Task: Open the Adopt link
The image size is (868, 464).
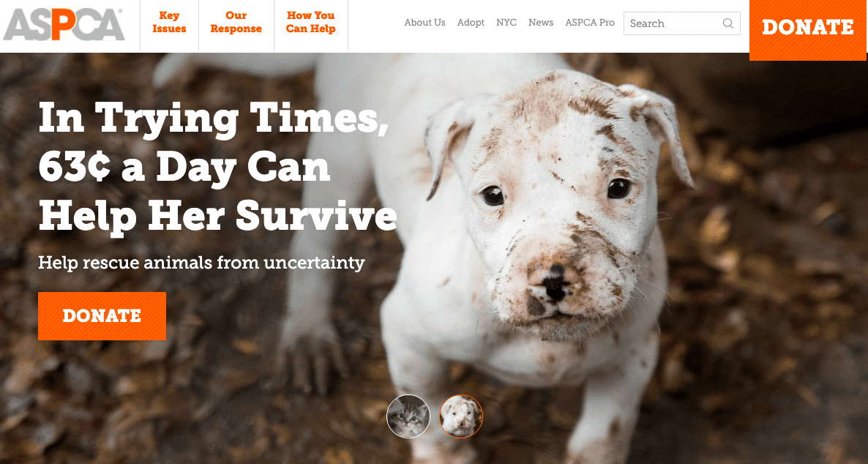Action: coord(471,23)
